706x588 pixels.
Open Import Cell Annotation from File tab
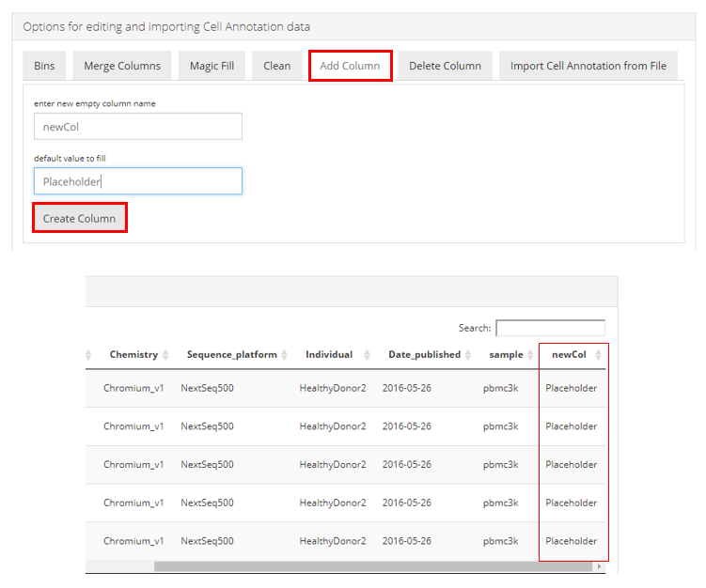pos(588,66)
